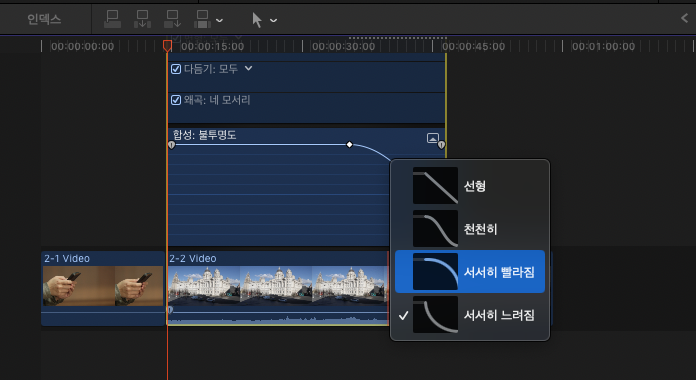
Task: Click the left fade handle of the opacity graph
Action: 172,145
